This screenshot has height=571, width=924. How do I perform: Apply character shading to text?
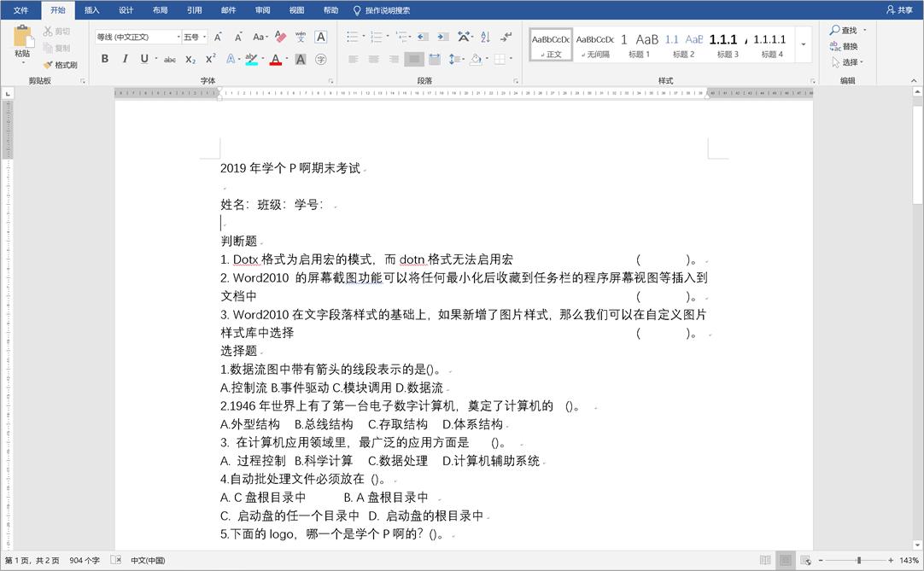300,58
